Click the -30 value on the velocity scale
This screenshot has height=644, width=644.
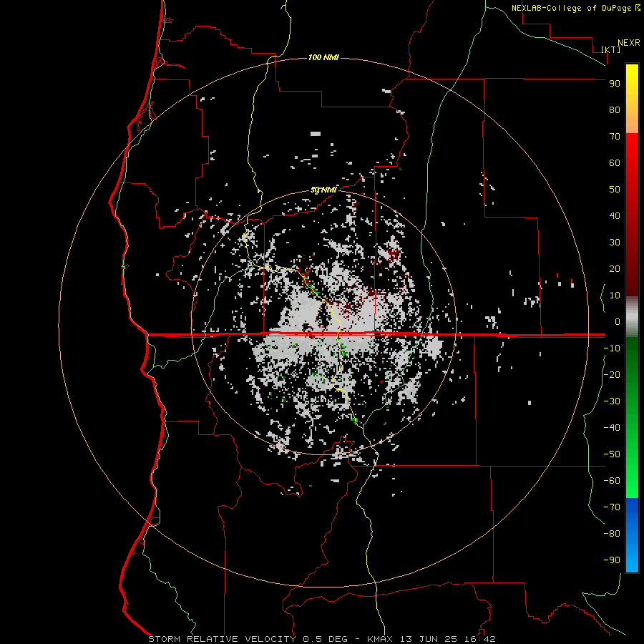[612, 401]
